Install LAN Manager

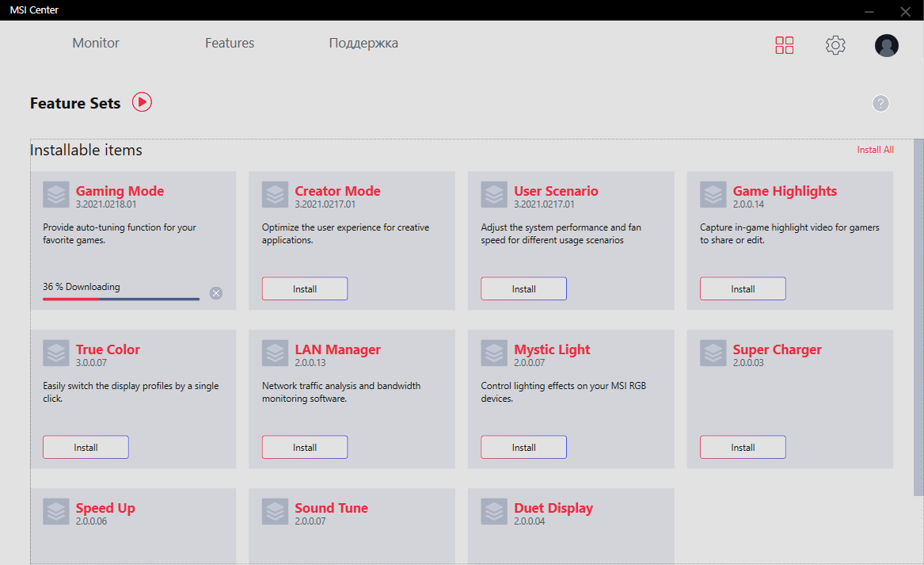pyautogui.click(x=305, y=448)
